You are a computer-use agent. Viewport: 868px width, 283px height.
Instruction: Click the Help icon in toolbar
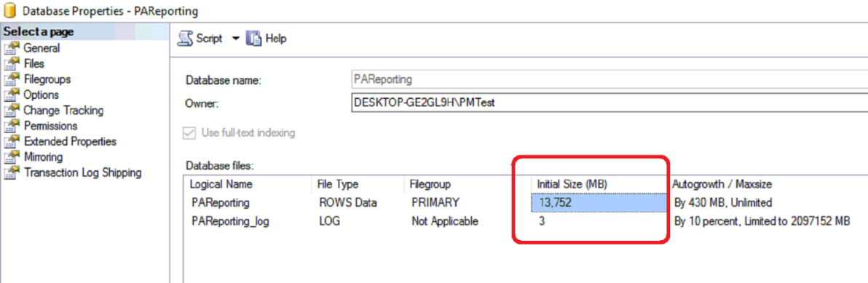[x=253, y=38]
